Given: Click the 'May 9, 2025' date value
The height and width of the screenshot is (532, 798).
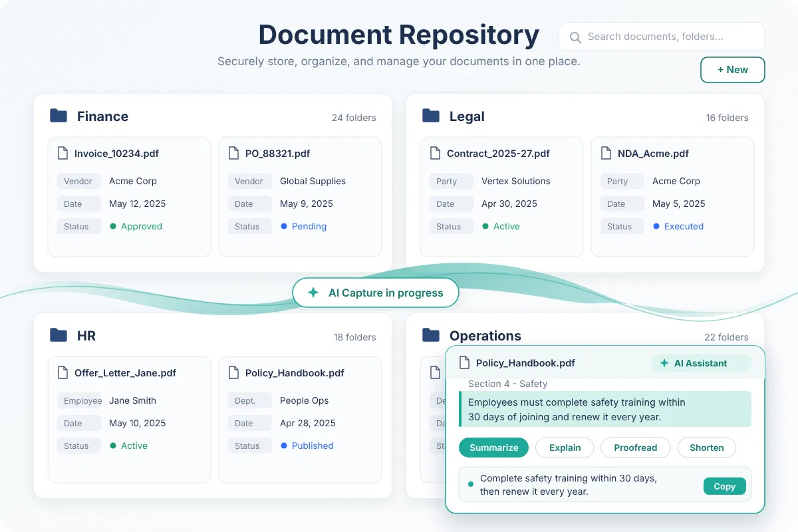Looking at the screenshot, I should (x=307, y=203).
